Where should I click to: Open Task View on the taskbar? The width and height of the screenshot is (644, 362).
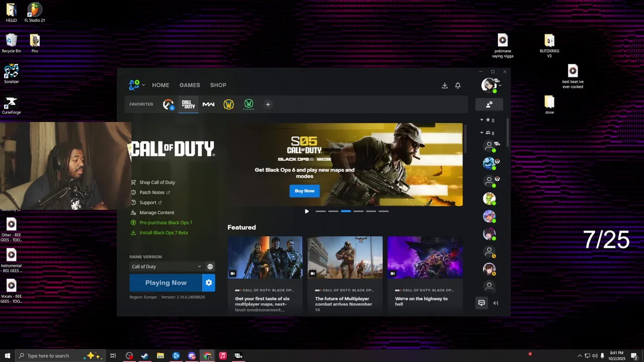click(113, 356)
